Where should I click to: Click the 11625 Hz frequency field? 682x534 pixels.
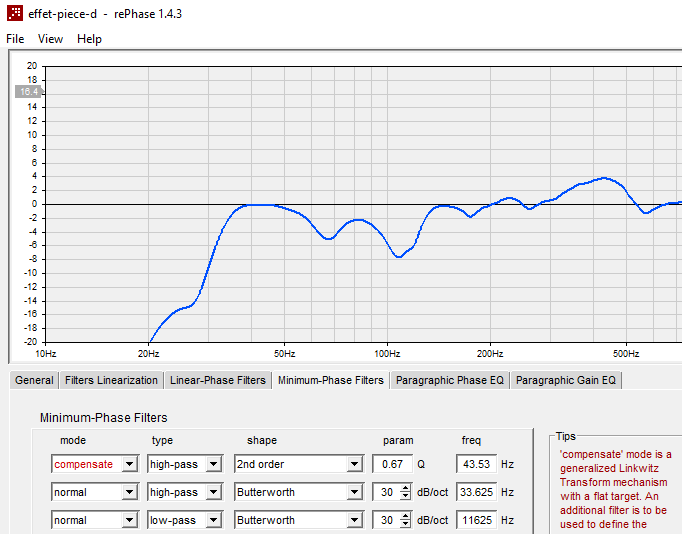[476, 520]
